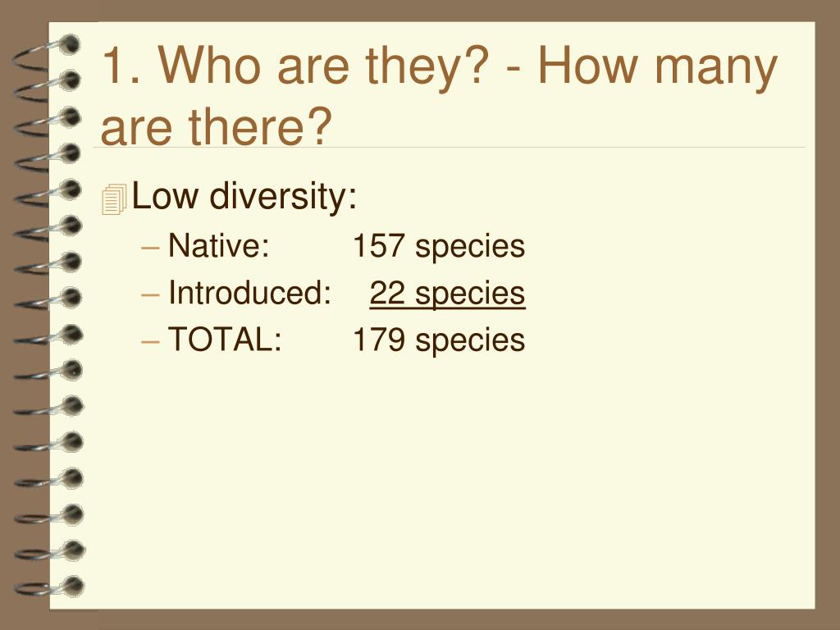Click the dash bullet before TOTAL
The width and height of the screenshot is (840, 630).
coord(151,341)
